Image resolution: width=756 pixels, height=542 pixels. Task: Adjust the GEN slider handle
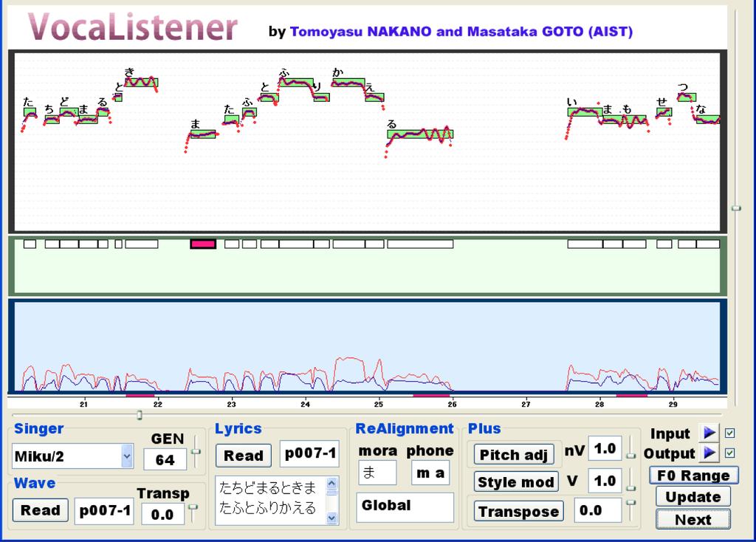click(x=196, y=452)
